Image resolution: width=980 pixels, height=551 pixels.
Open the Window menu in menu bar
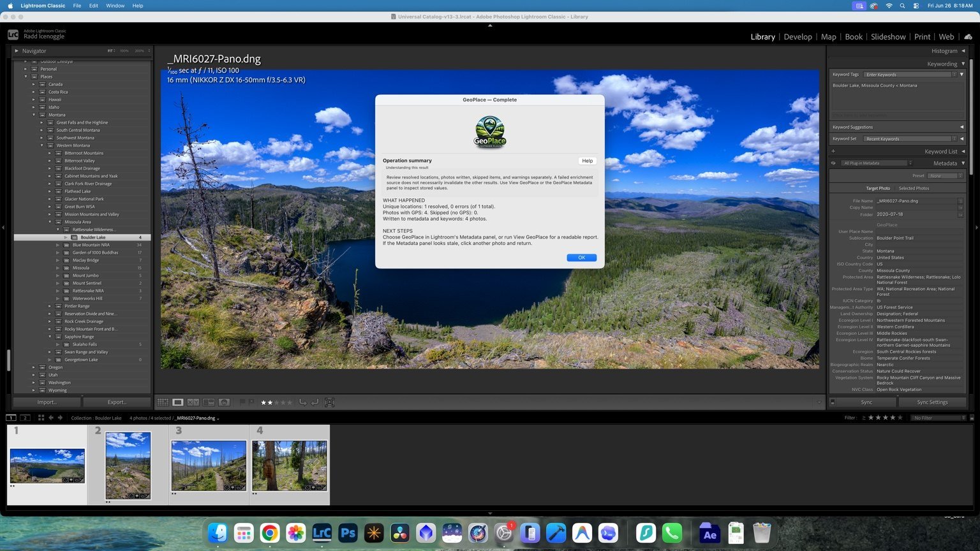pyautogui.click(x=115, y=6)
